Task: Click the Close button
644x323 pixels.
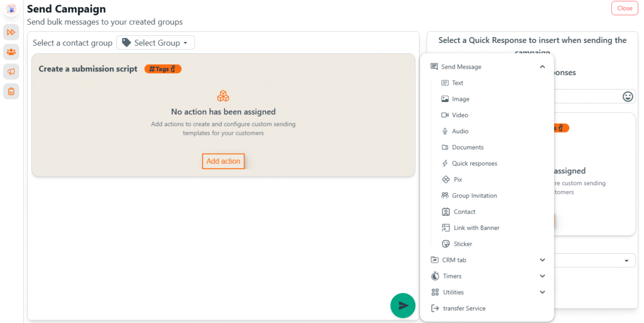Action: [x=625, y=8]
